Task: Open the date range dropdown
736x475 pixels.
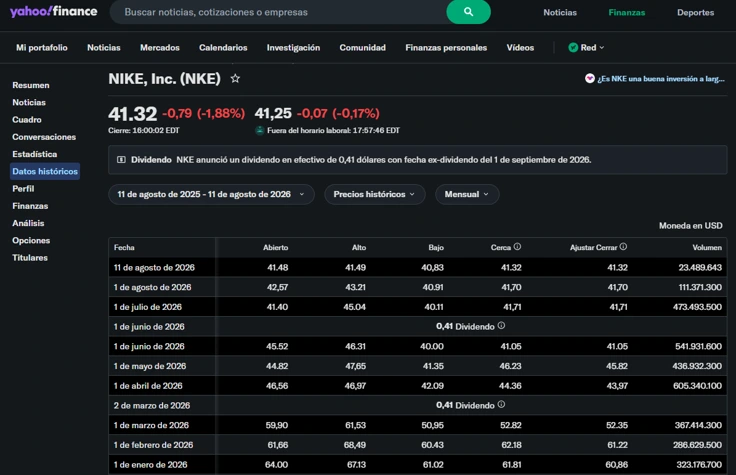Action: tap(211, 194)
